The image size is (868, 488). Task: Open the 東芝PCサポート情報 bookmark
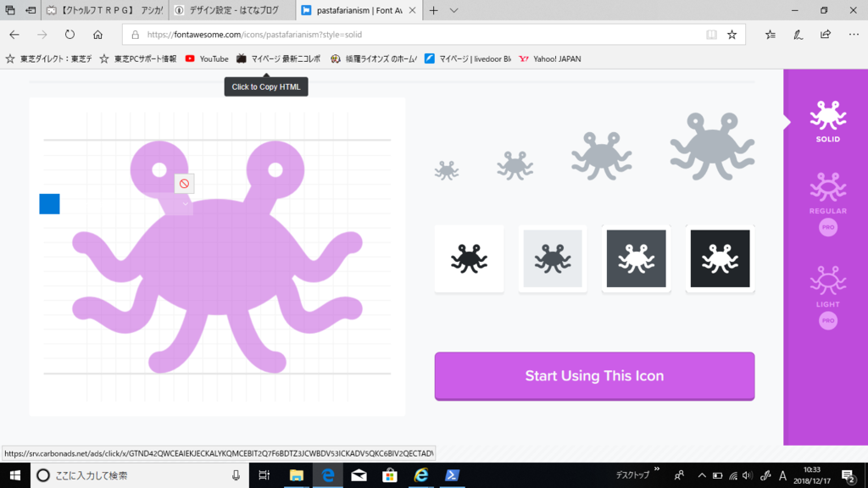[x=138, y=58]
